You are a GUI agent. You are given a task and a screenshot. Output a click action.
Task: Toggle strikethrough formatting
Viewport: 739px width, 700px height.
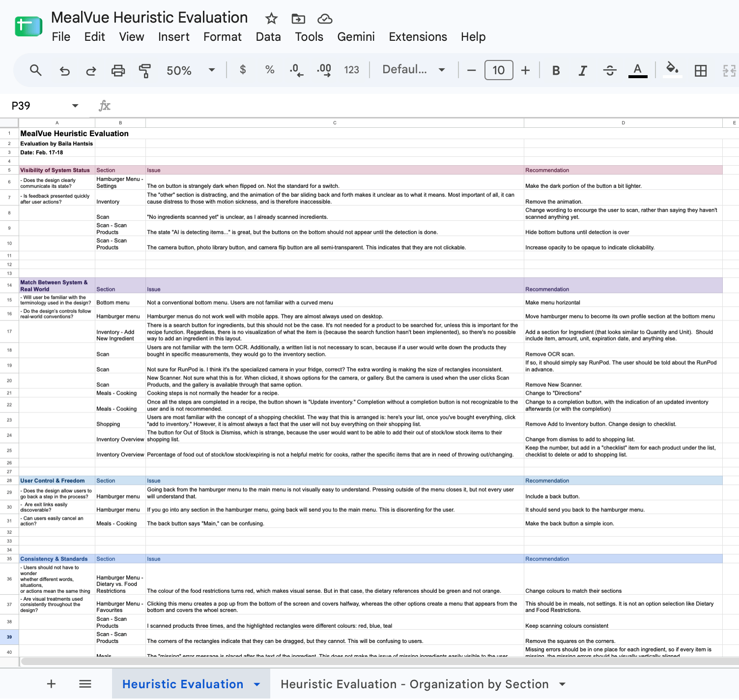coord(610,71)
